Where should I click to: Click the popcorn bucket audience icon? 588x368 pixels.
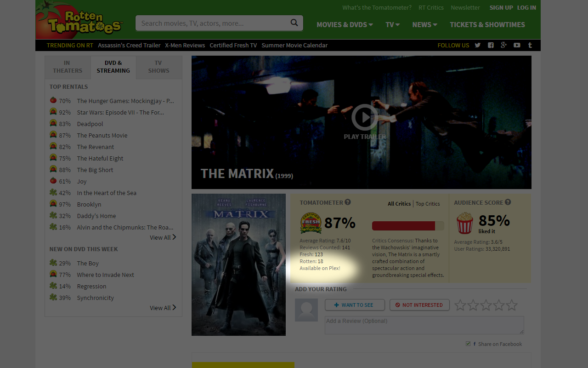(x=464, y=223)
